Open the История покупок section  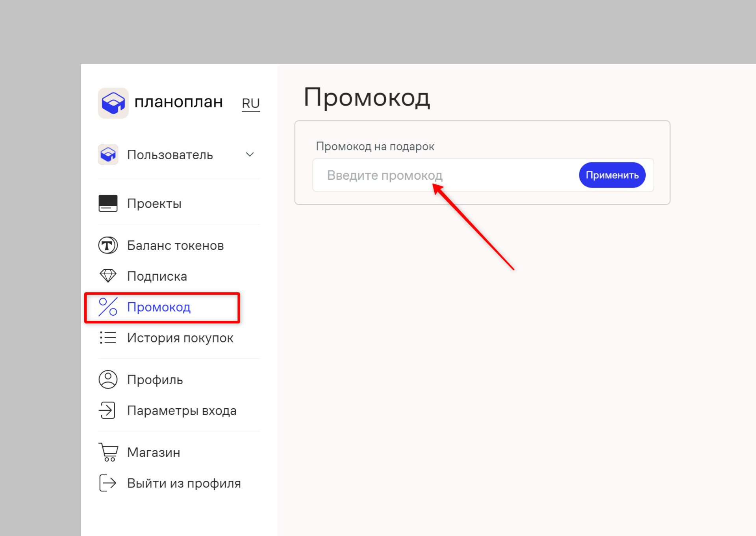(x=180, y=338)
